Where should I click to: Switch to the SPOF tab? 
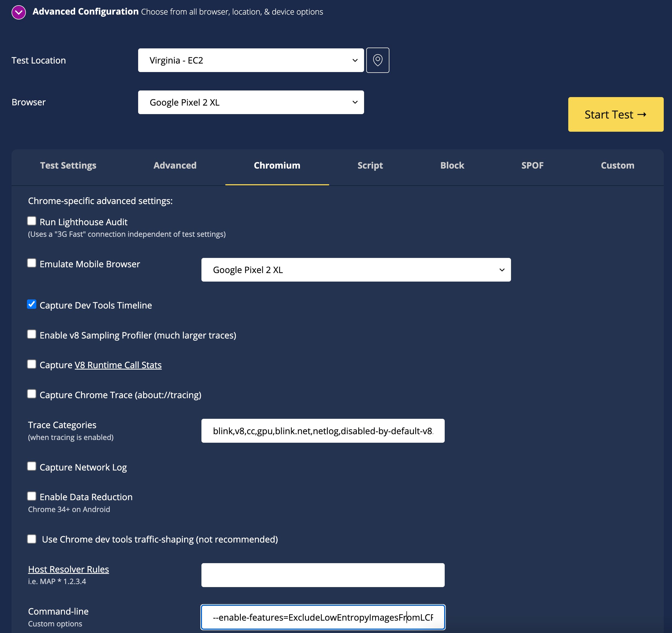tap(532, 166)
